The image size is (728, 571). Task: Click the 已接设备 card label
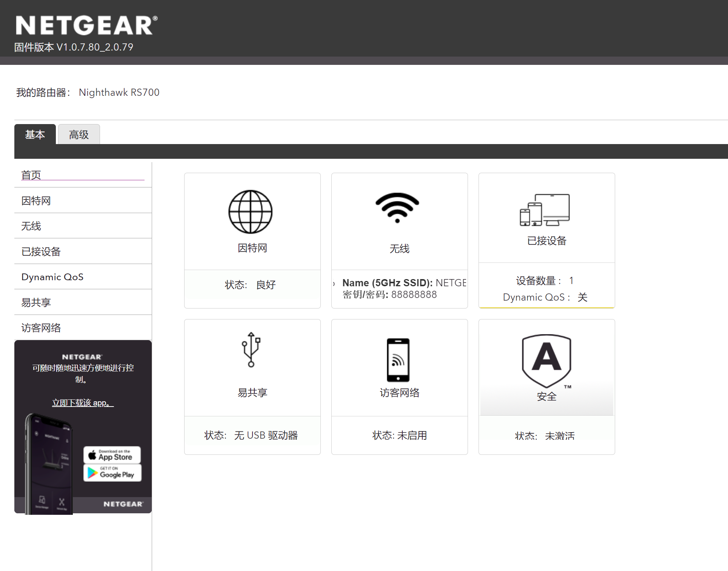pyautogui.click(x=547, y=241)
